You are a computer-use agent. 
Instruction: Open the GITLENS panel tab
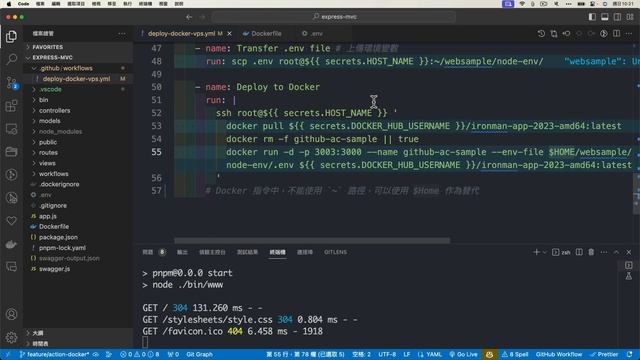(x=336, y=252)
